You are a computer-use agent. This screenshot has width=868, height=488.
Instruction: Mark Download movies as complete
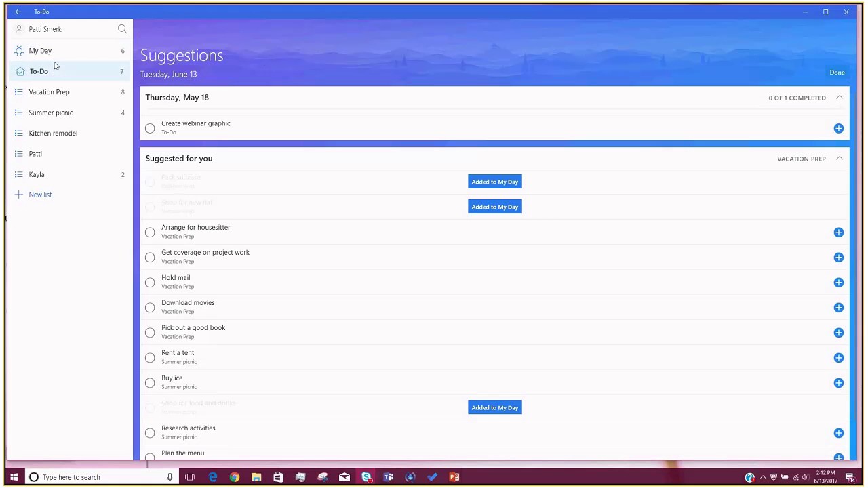point(150,308)
